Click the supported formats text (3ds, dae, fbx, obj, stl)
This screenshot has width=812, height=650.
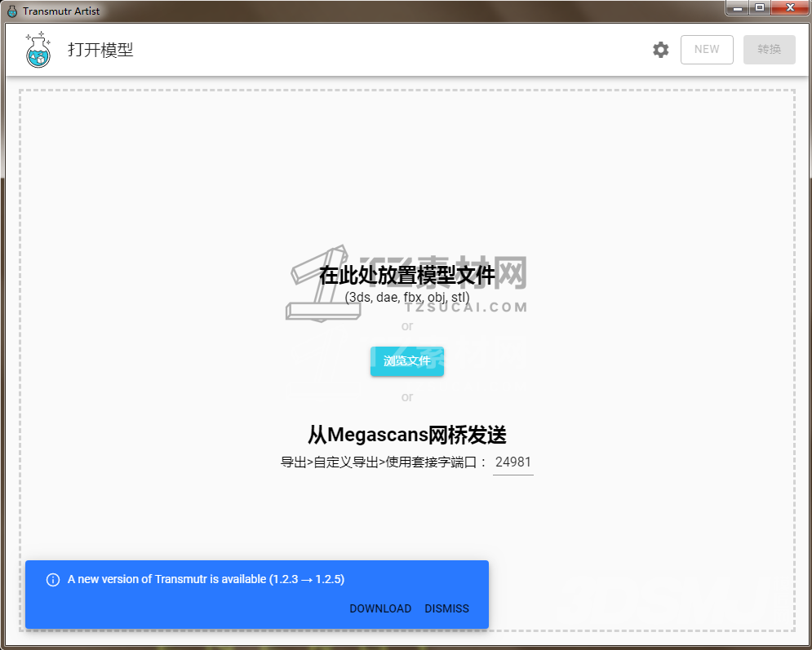(x=407, y=298)
